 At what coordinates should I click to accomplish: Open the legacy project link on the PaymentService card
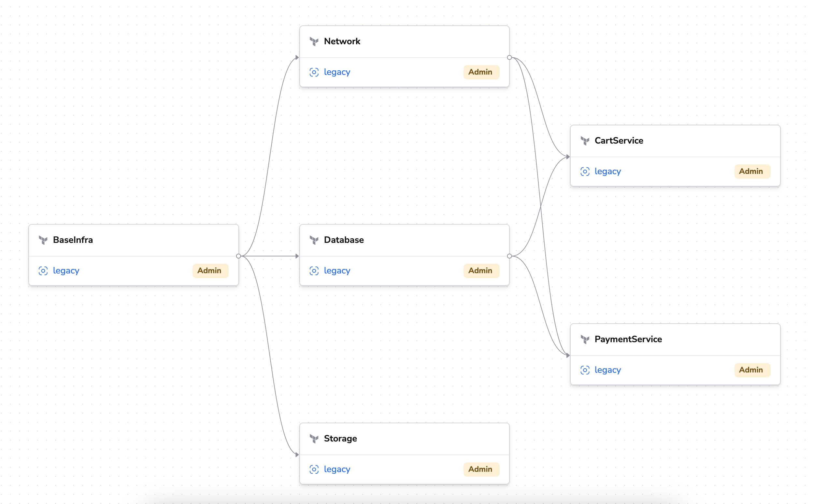[x=607, y=370]
